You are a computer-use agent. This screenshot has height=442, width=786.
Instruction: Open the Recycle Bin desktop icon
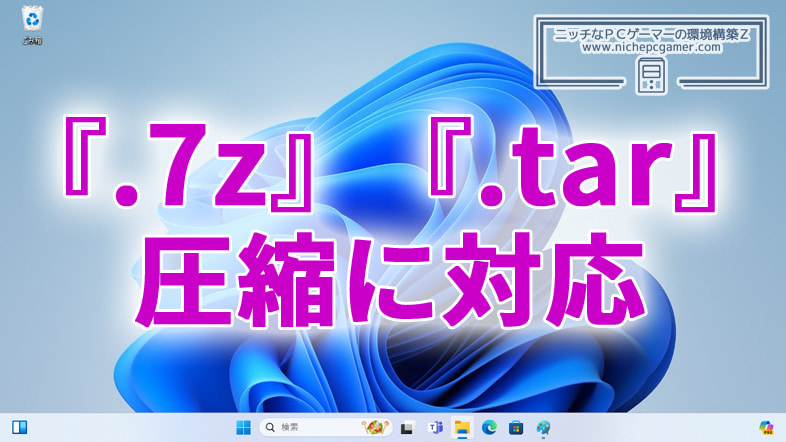(x=33, y=25)
